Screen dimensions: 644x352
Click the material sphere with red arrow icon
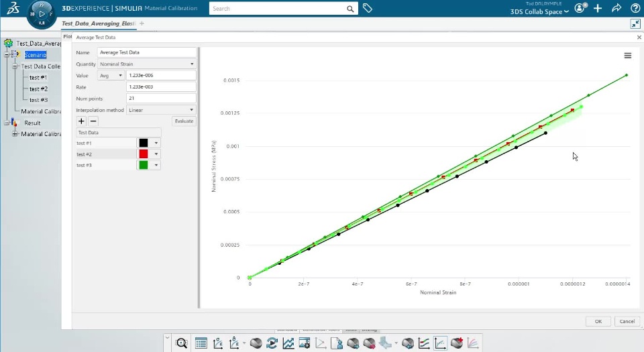(369, 343)
